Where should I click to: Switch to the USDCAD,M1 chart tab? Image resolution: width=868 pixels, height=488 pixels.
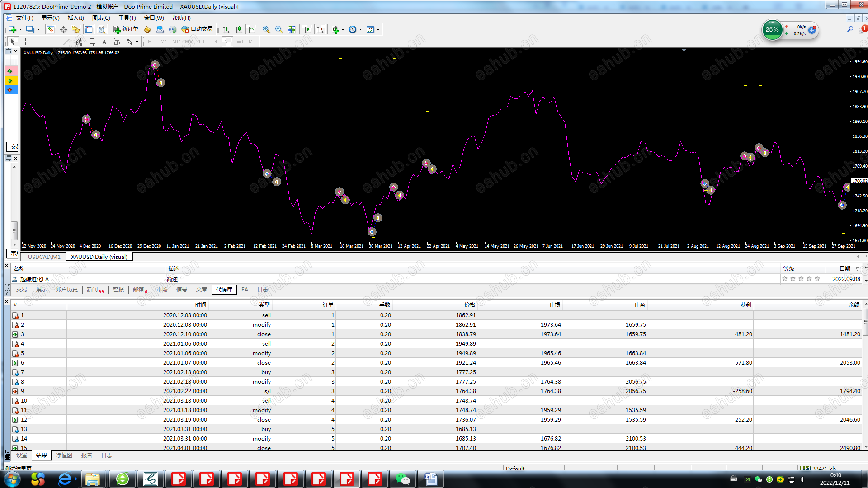[44, 257]
